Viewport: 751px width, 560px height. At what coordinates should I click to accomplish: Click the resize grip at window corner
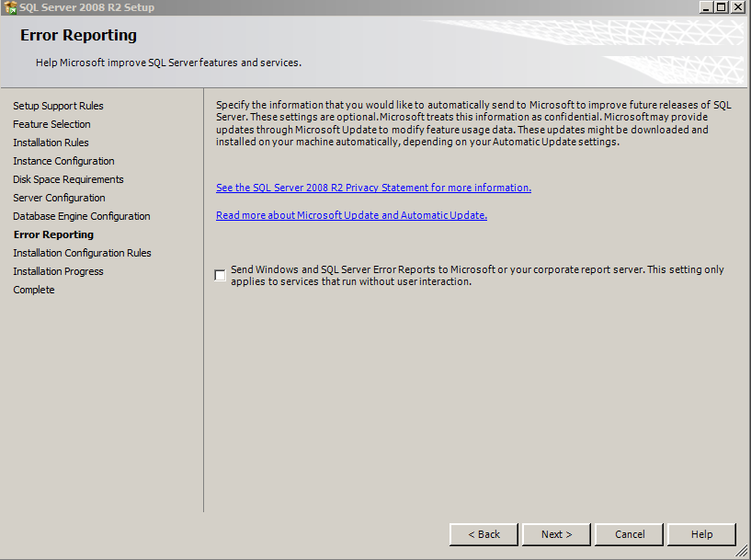(x=743, y=552)
